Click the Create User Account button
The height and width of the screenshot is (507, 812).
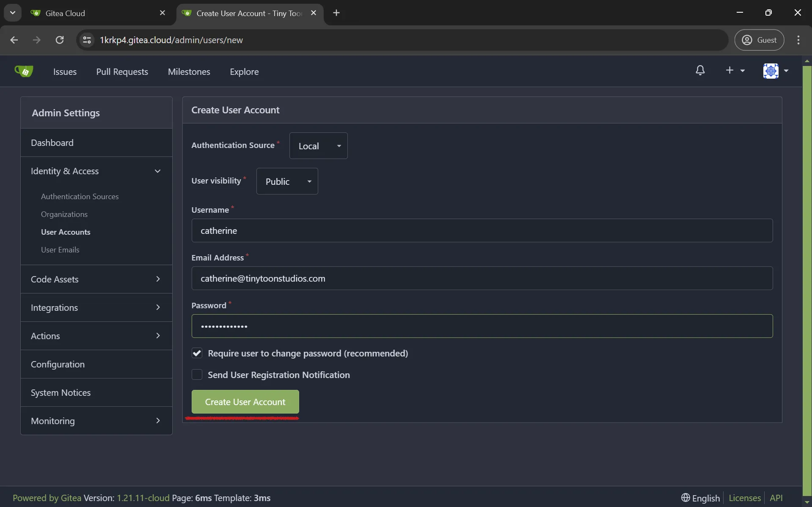point(245,402)
